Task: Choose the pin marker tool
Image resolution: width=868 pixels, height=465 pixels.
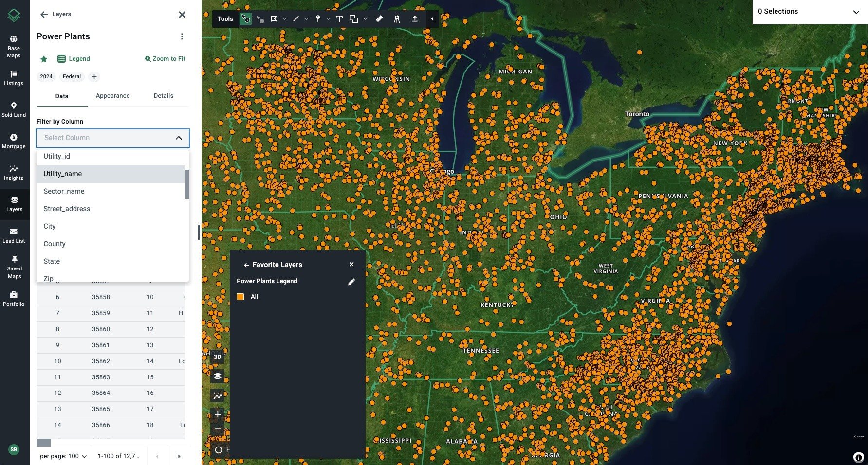Action: pos(318,19)
